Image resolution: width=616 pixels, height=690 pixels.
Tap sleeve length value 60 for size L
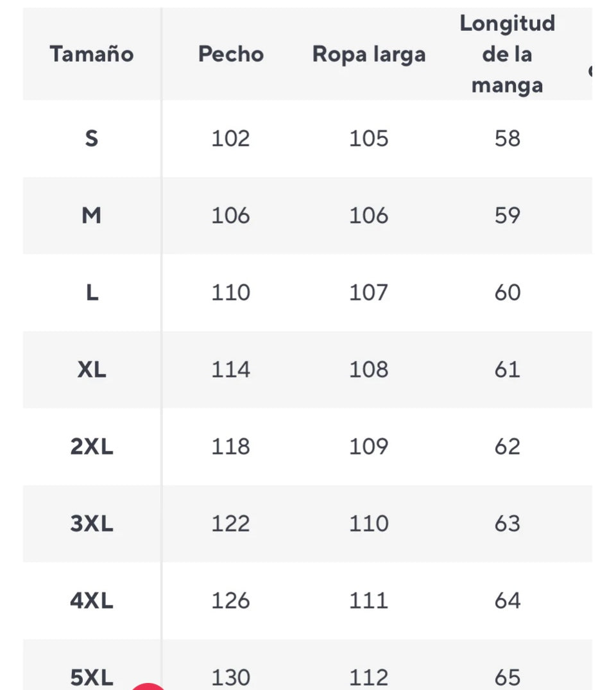coord(507,293)
